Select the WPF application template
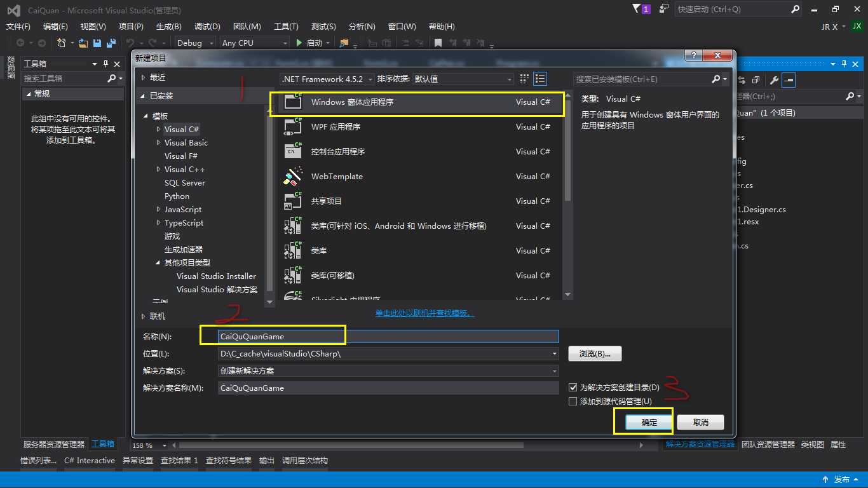Image resolution: width=868 pixels, height=488 pixels. pyautogui.click(x=421, y=126)
